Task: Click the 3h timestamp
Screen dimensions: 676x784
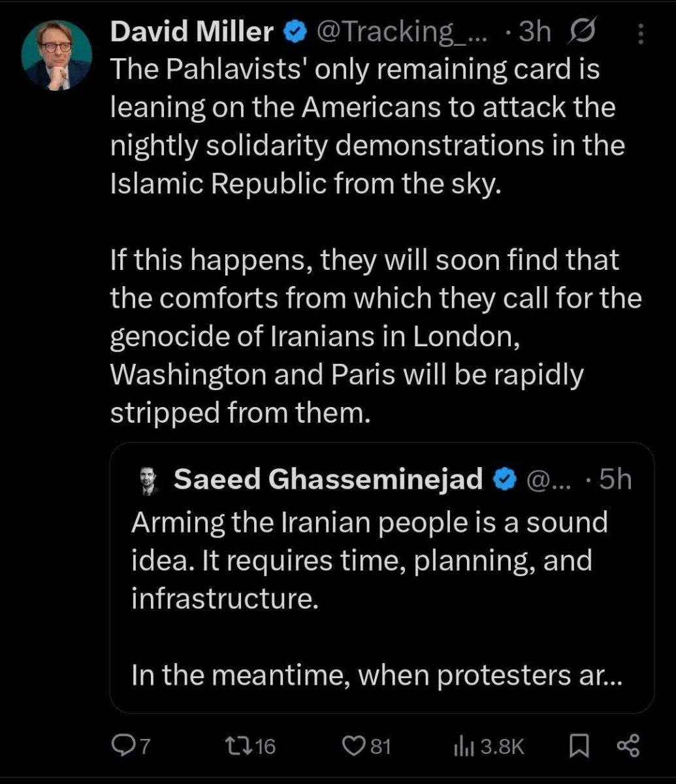Action: pyautogui.click(x=534, y=32)
